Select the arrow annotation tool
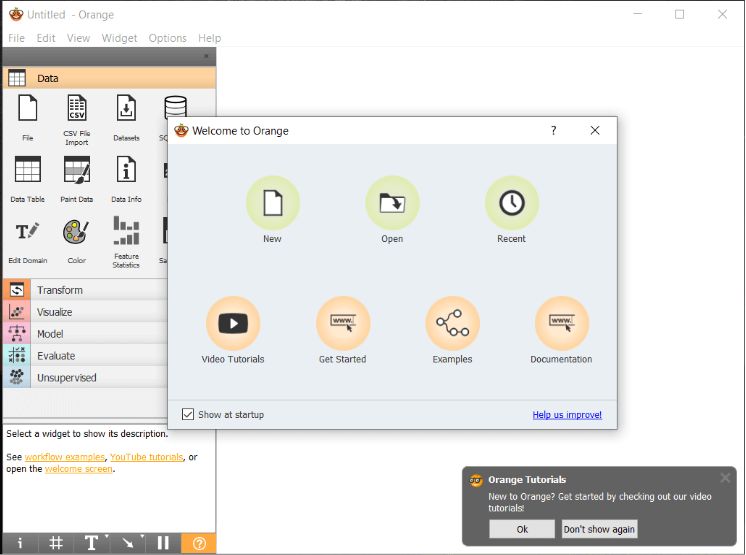This screenshot has width=746, height=555. click(128, 543)
